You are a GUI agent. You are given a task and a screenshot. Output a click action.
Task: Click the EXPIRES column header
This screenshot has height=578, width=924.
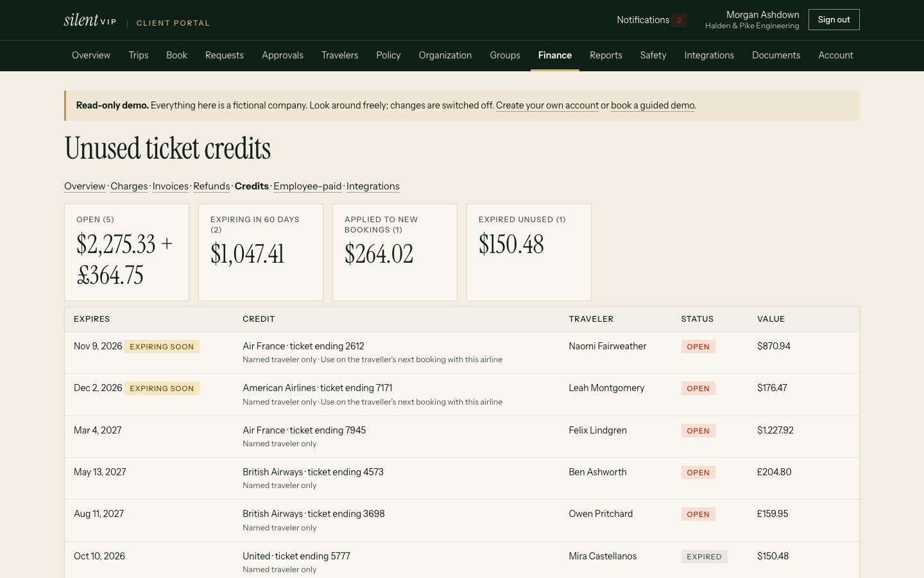pos(92,319)
